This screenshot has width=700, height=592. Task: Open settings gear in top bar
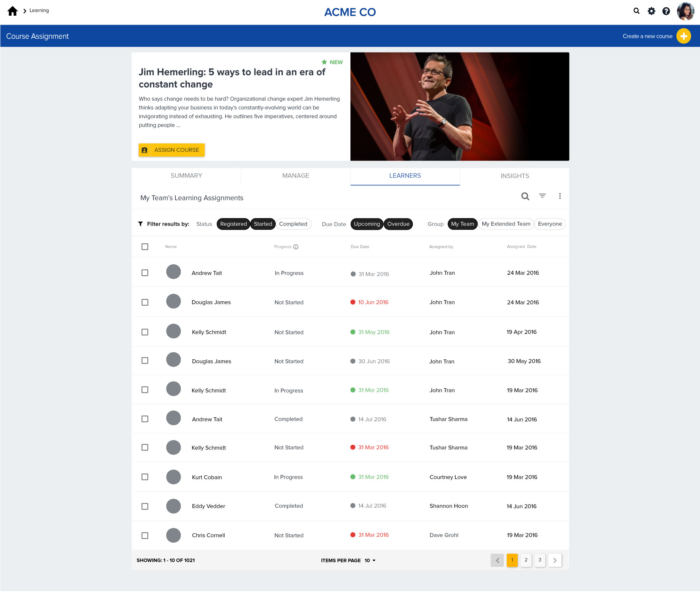click(x=651, y=11)
